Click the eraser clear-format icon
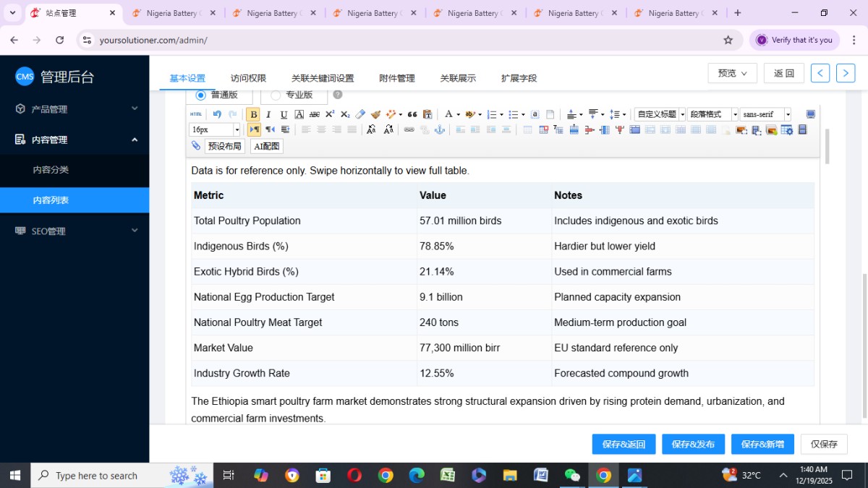The width and height of the screenshot is (868, 488). (360, 114)
